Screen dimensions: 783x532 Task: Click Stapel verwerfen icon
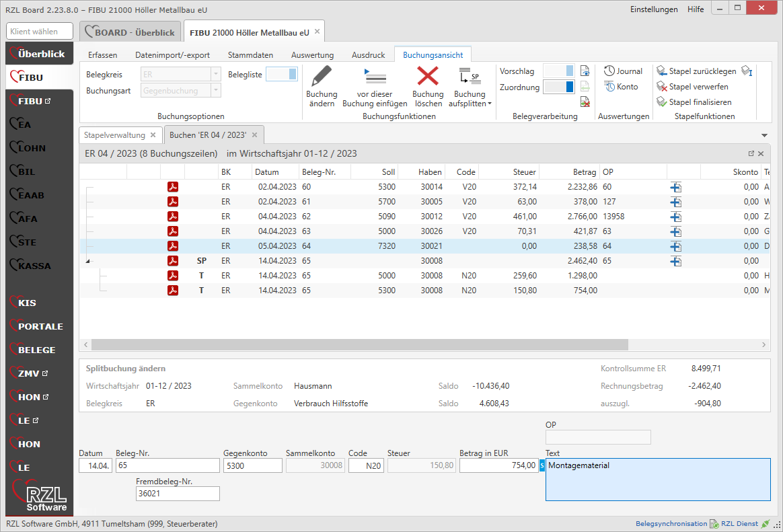click(662, 87)
